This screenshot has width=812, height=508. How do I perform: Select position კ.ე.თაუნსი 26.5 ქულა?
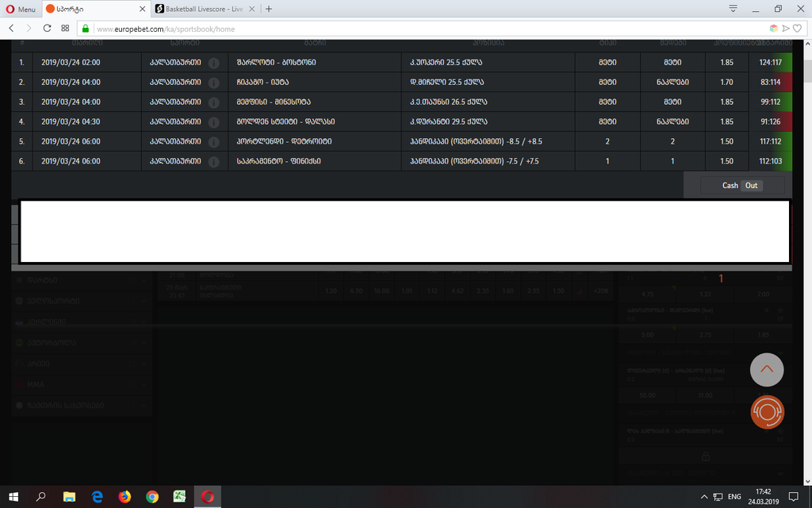point(449,102)
